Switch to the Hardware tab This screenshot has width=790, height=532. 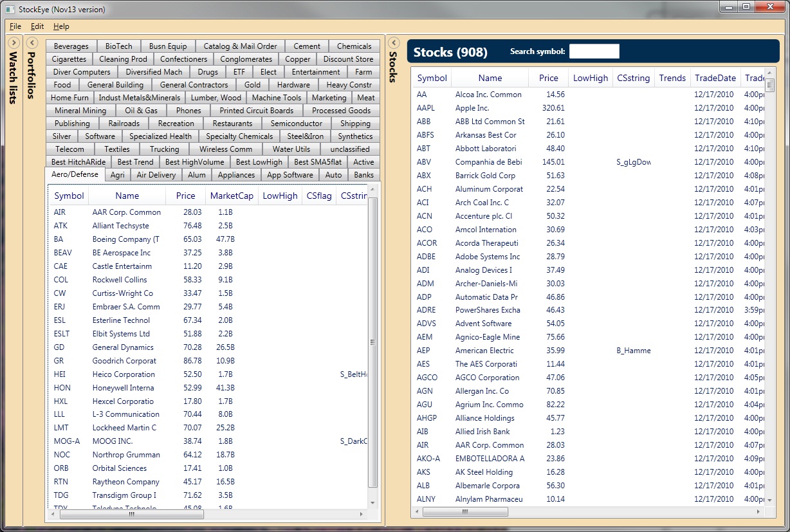pyautogui.click(x=293, y=85)
